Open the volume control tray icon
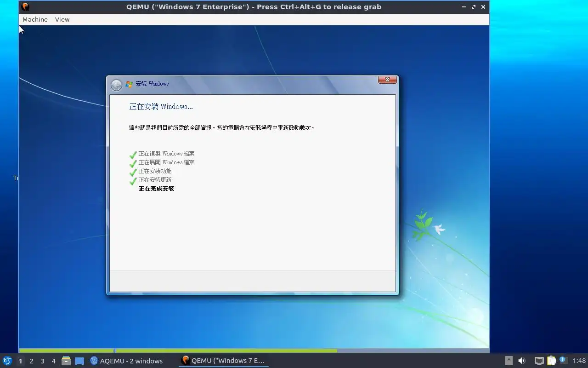The height and width of the screenshot is (368, 588). click(x=522, y=361)
